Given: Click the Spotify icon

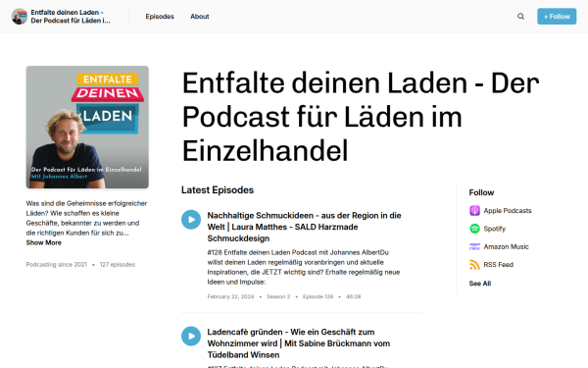Looking at the screenshot, I should point(474,229).
